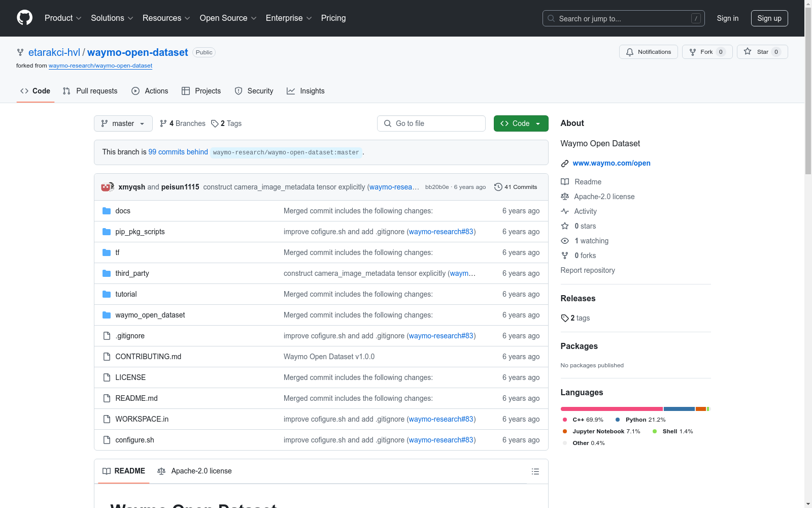
Task: Click the LICENSE file icon
Action: tap(107, 377)
